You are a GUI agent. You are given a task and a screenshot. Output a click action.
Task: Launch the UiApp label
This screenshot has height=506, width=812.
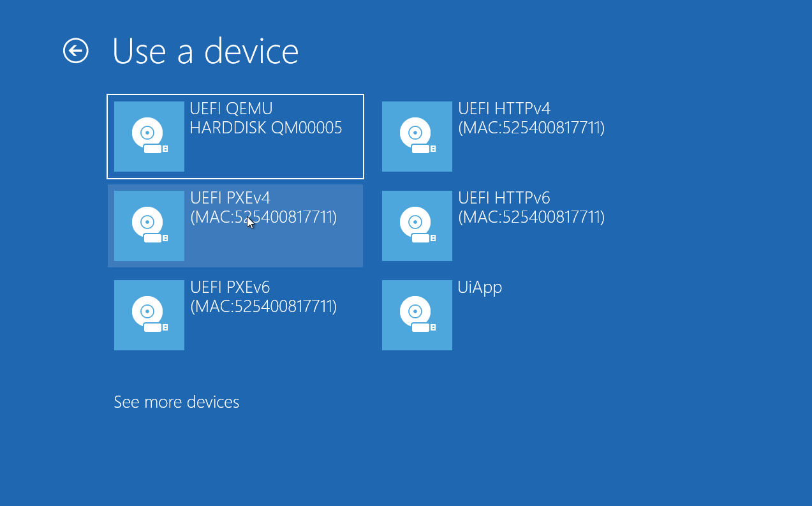tap(480, 288)
